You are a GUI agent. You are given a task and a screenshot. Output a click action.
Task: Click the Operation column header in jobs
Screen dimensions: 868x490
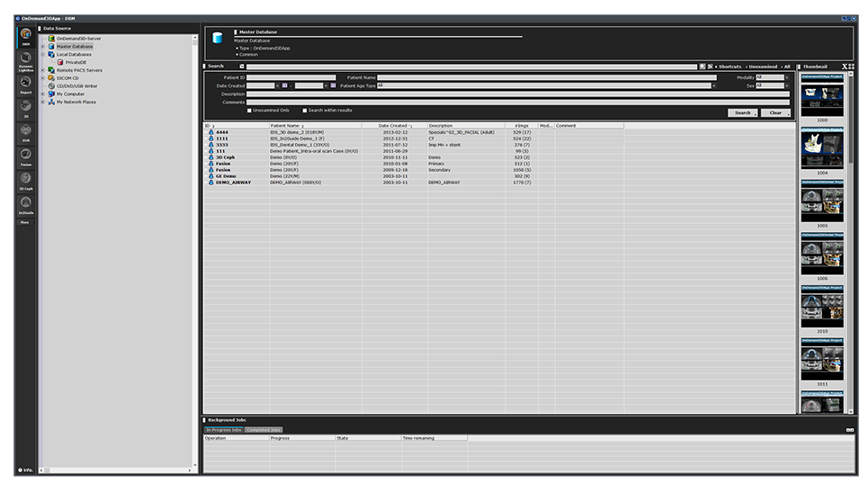point(237,438)
